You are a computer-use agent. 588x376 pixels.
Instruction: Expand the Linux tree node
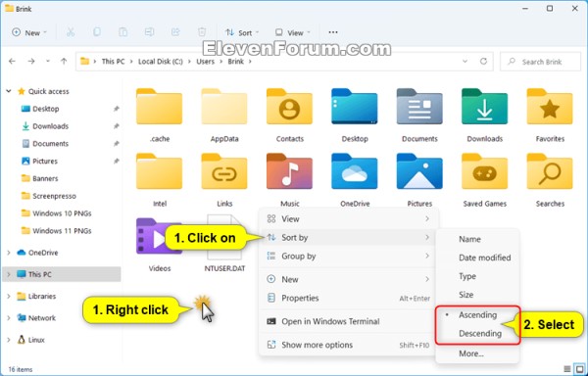click(x=9, y=340)
